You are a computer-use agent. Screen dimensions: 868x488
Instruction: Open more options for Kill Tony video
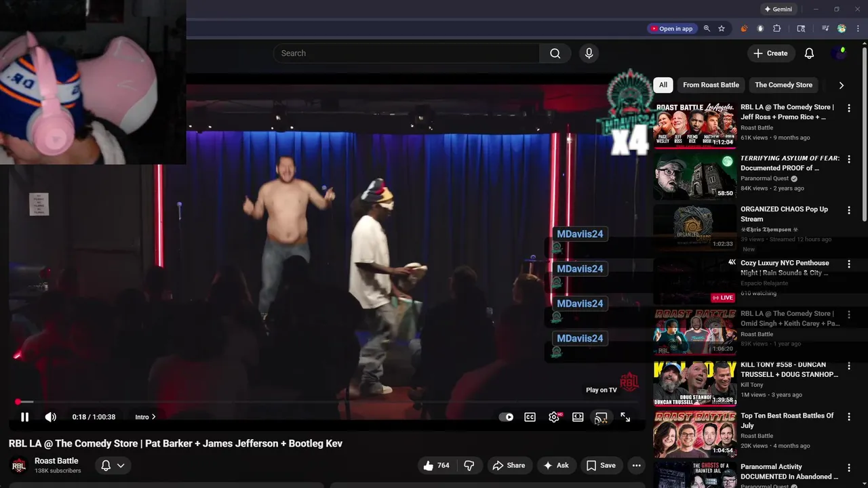pyautogui.click(x=848, y=365)
